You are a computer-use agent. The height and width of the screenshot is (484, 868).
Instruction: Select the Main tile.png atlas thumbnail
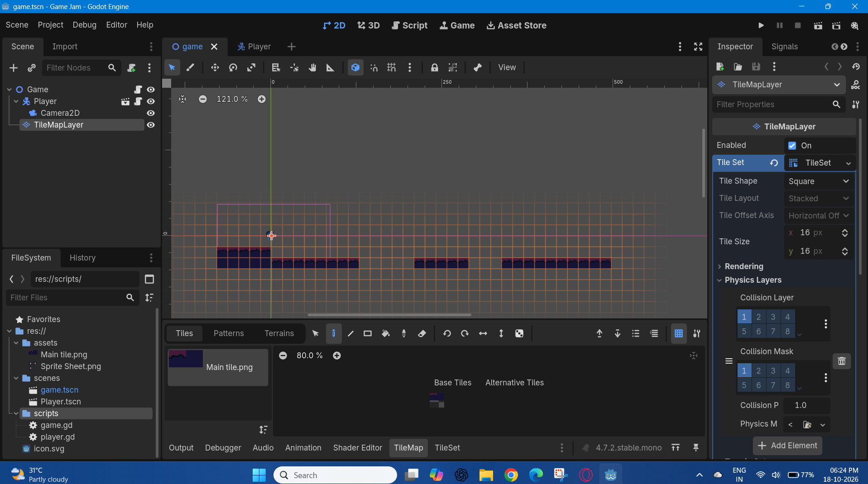[218, 367]
